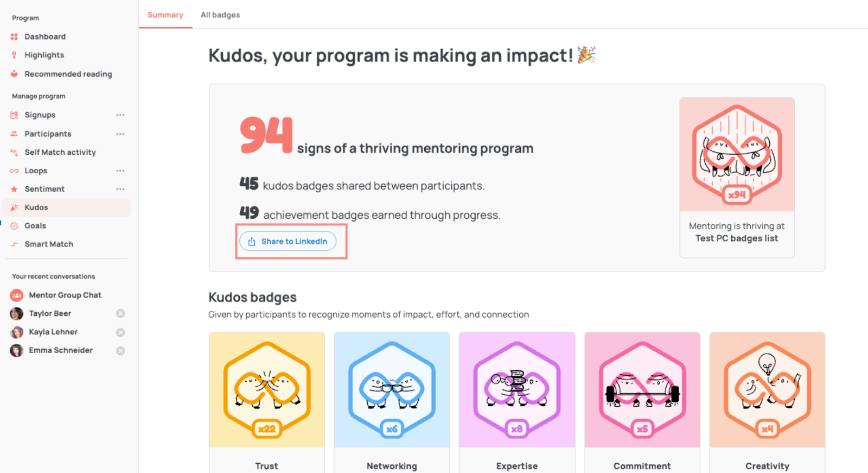The width and height of the screenshot is (868, 473).
Task: Click the Signups icon
Action: tap(14, 115)
